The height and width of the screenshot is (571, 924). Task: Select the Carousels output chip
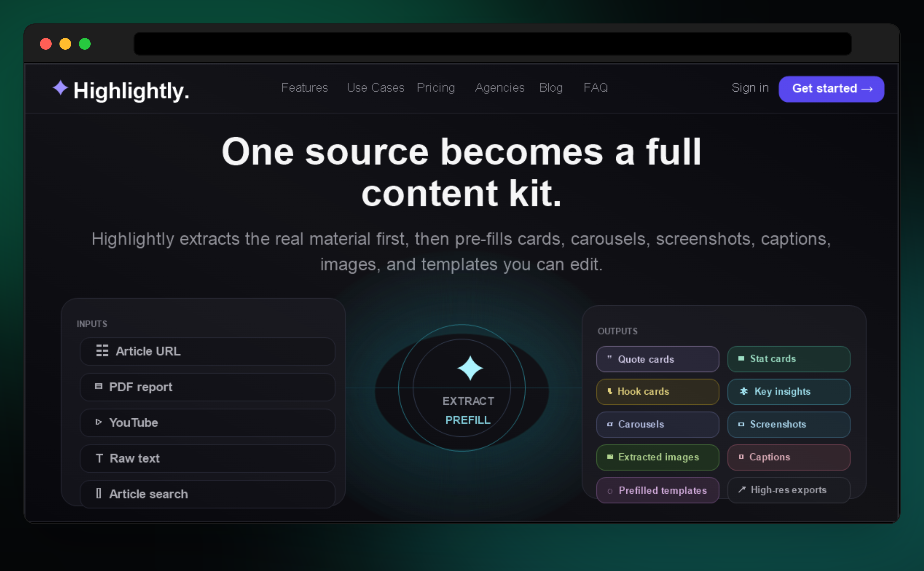[x=658, y=425]
